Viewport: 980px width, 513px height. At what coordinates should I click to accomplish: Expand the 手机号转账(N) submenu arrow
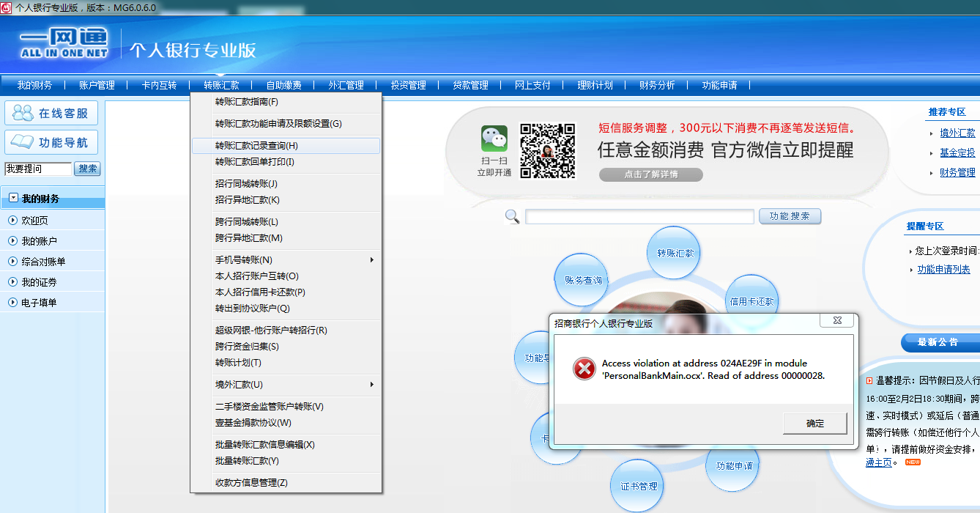372,260
